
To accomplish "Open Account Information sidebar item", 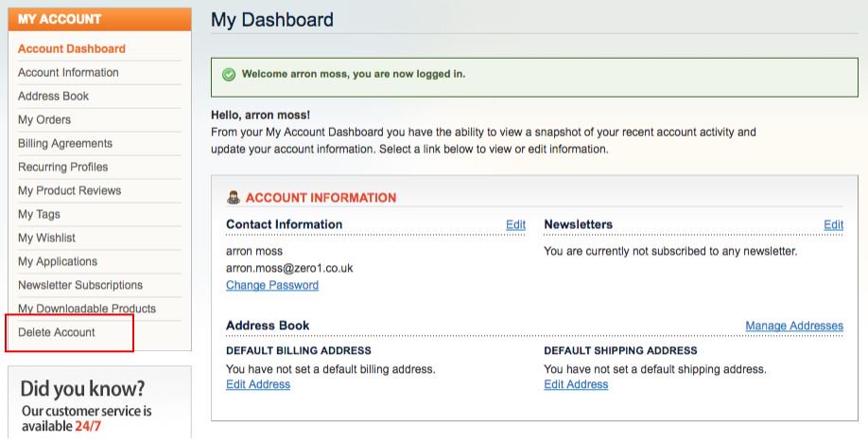I will [x=68, y=73].
